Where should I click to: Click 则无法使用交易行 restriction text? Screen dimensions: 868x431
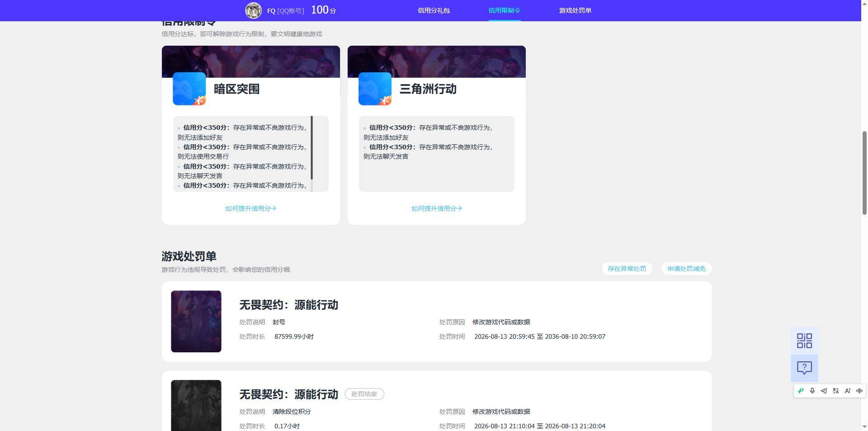tap(203, 156)
